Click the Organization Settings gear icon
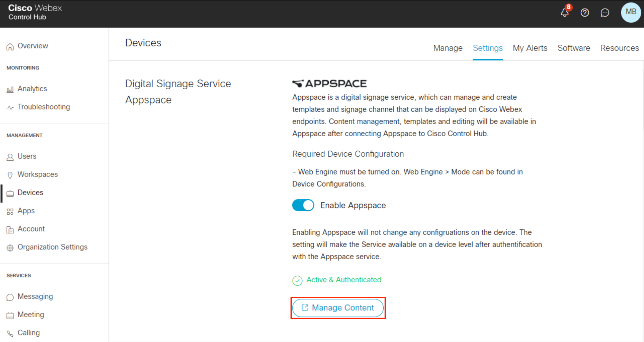The image size is (644, 342). pyautogui.click(x=10, y=248)
